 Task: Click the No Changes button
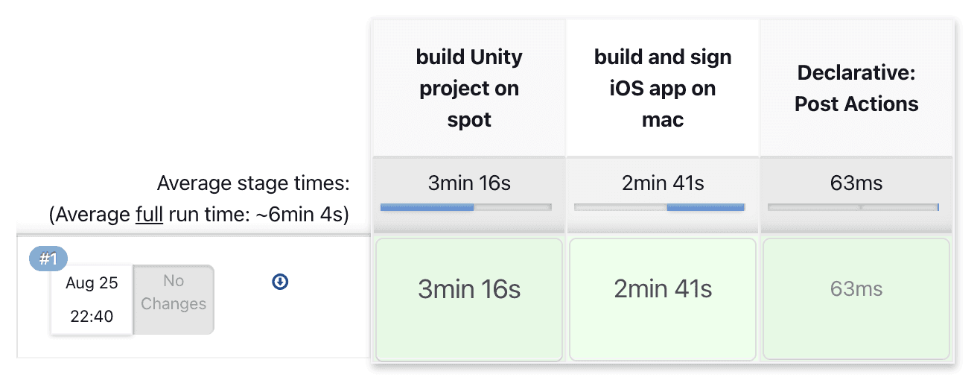click(174, 293)
